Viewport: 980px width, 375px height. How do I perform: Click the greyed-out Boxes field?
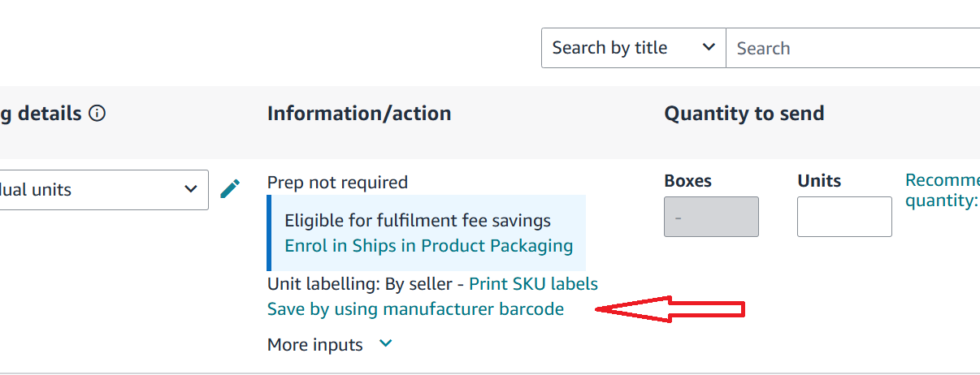711,217
